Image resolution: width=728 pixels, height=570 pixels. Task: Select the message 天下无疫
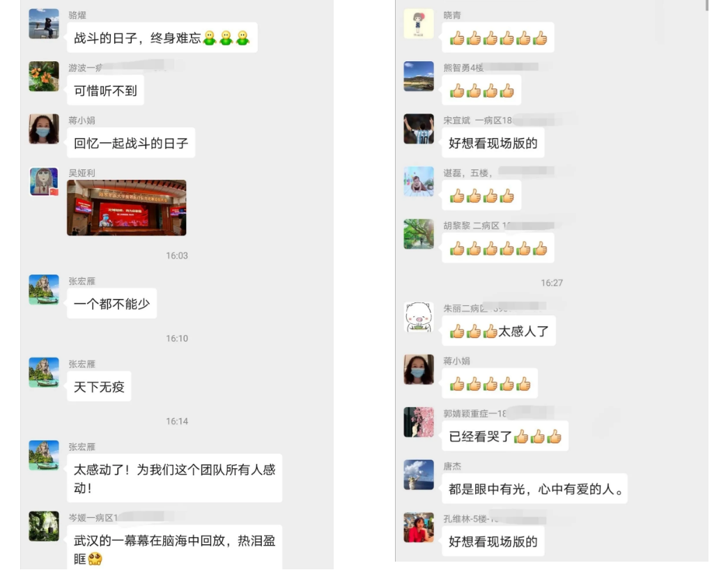[x=99, y=387]
